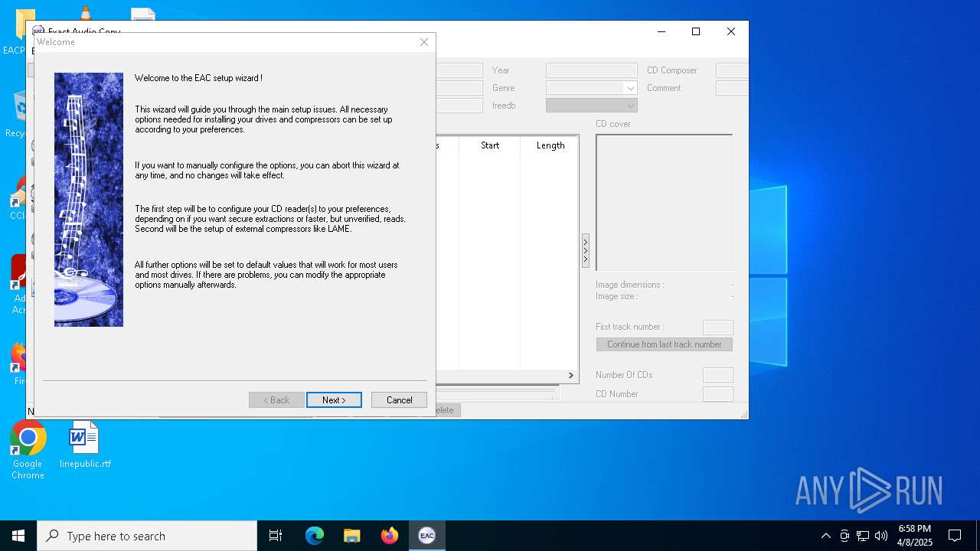Open the network tray icon

coord(863,536)
